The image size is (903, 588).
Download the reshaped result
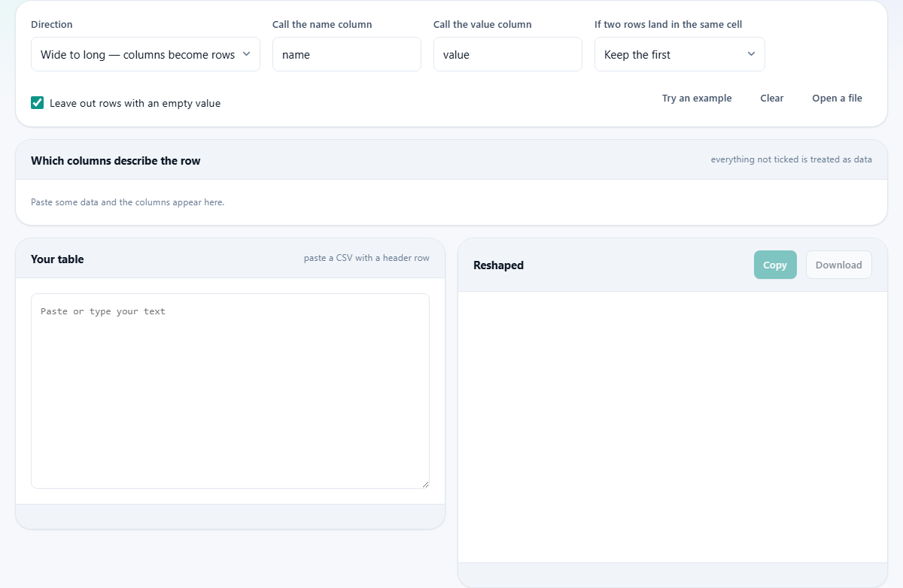coord(839,265)
